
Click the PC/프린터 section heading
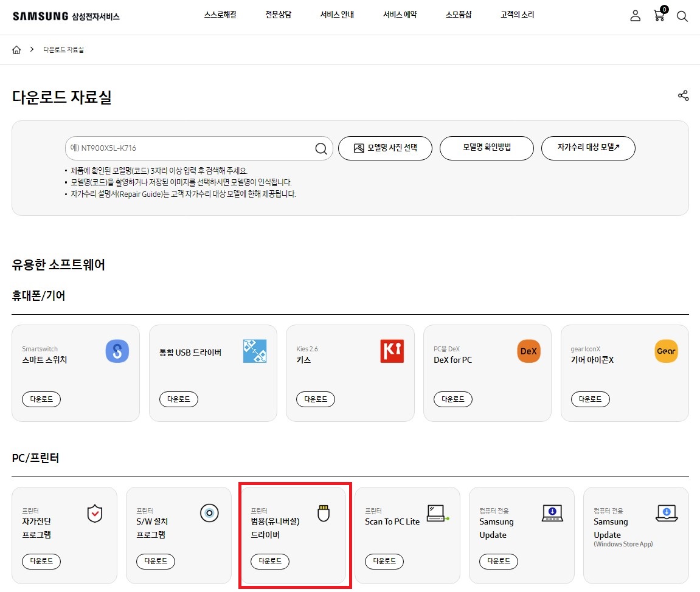tap(35, 458)
